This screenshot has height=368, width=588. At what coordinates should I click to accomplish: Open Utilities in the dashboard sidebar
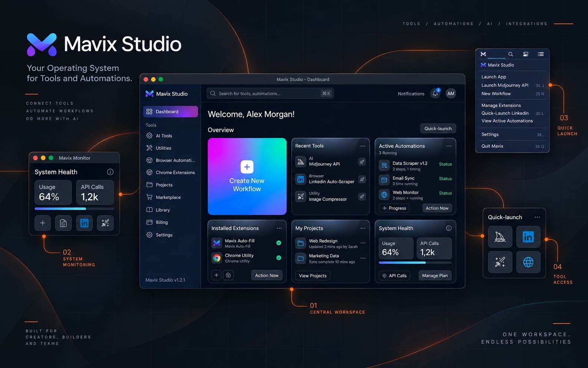pos(159,148)
